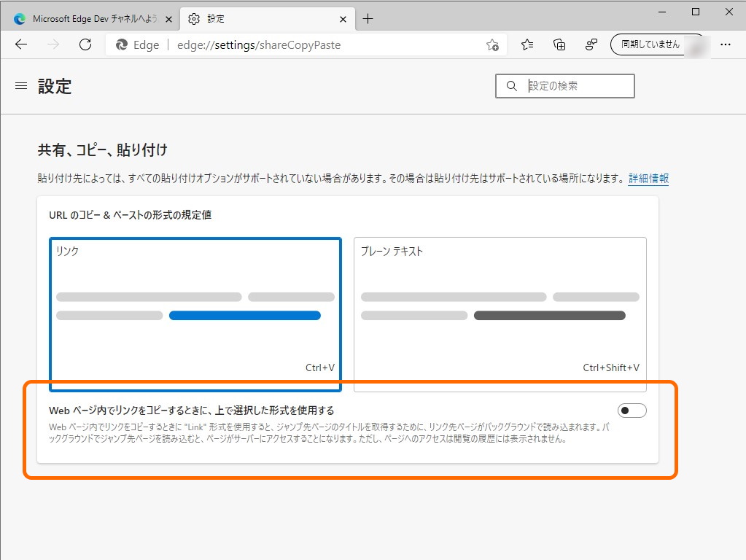Screen dimensions: 746x560
Task: Enable the link format copy toggle
Action: [632, 411]
